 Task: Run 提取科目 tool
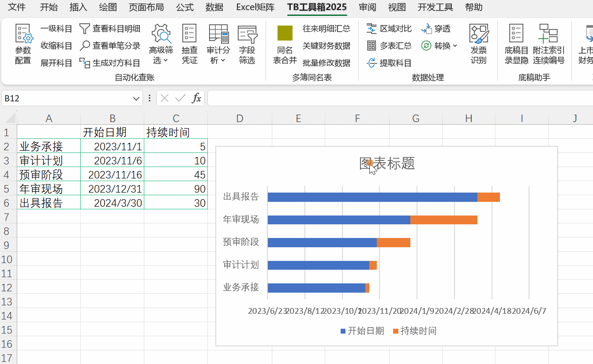pyautogui.click(x=389, y=63)
